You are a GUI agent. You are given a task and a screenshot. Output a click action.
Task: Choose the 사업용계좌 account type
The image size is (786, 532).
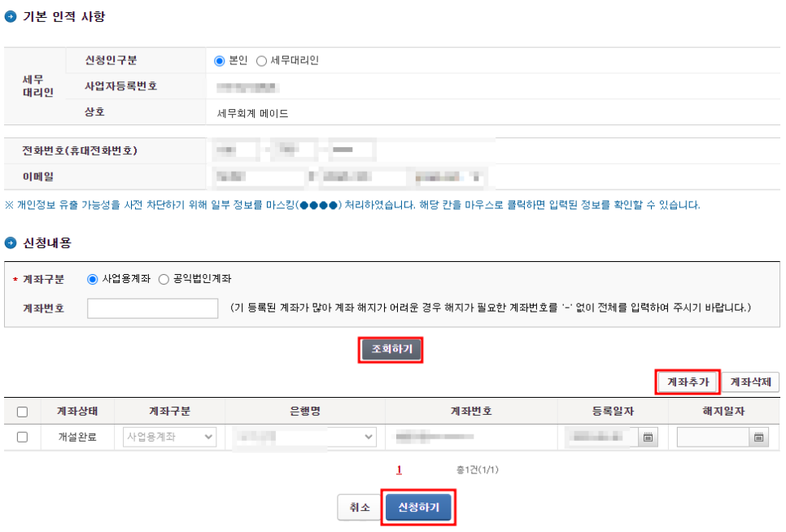tap(92, 279)
